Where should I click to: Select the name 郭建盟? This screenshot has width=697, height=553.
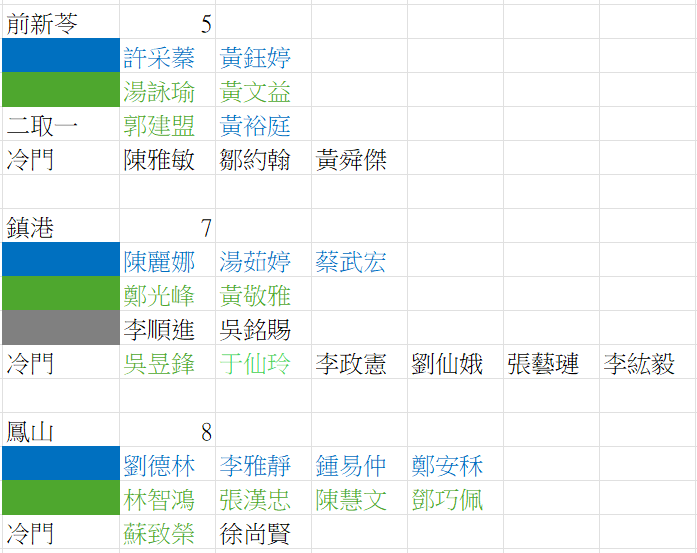159,126
